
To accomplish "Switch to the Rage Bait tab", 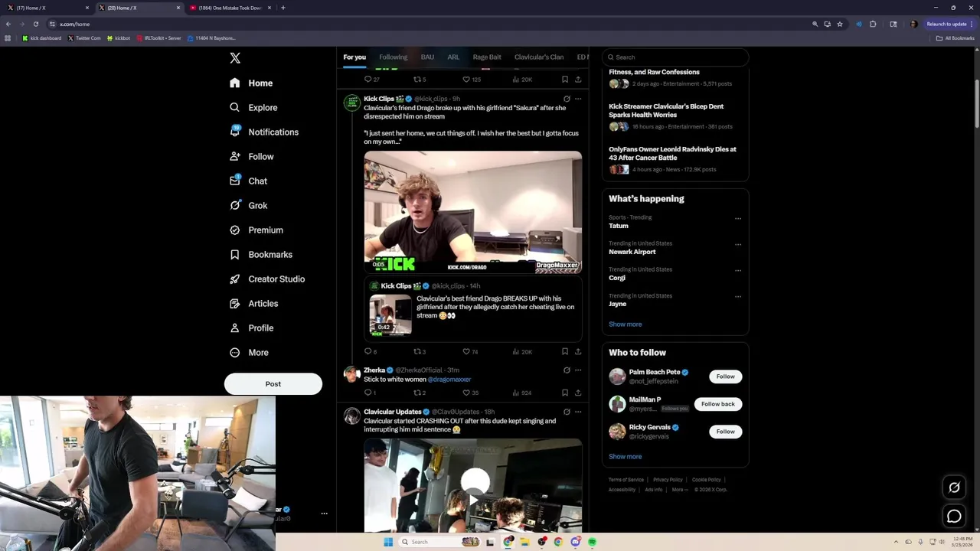I will pos(487,57).
